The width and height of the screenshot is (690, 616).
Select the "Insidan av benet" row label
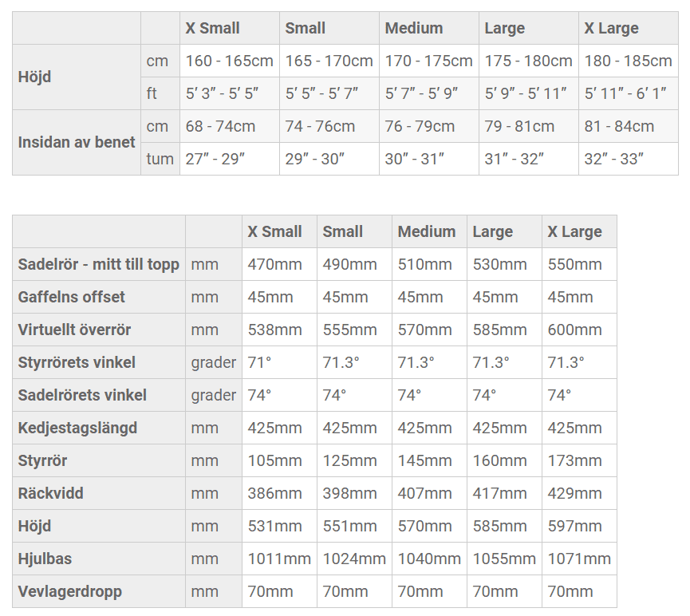[x=77, y=143]
